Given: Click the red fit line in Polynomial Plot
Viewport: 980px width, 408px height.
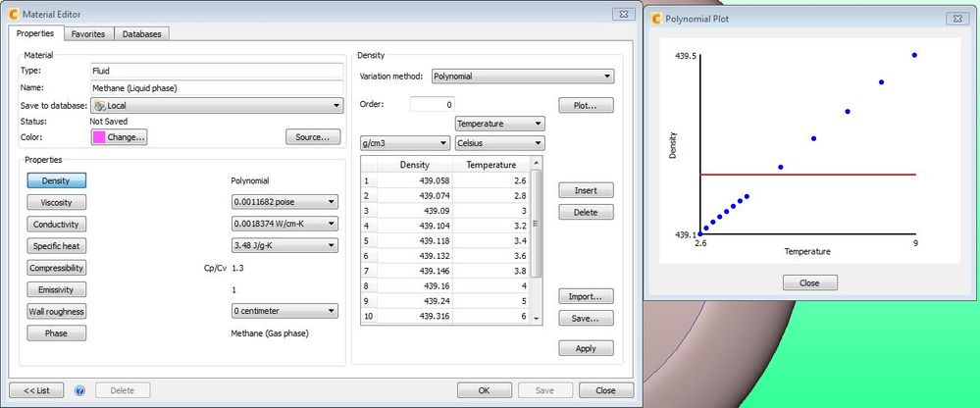Looking at the screenshot, I should coord(807,175).
